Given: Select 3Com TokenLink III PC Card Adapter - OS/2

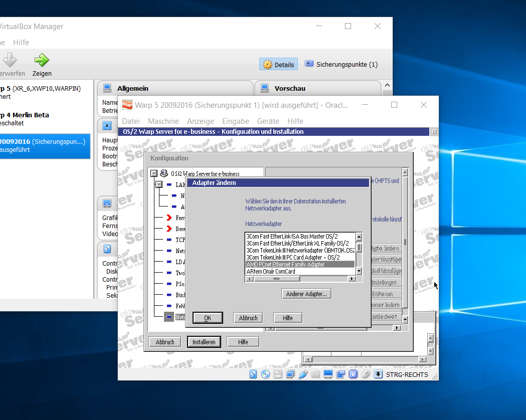Looking at the screenshot, I should [x=300, y=258].
